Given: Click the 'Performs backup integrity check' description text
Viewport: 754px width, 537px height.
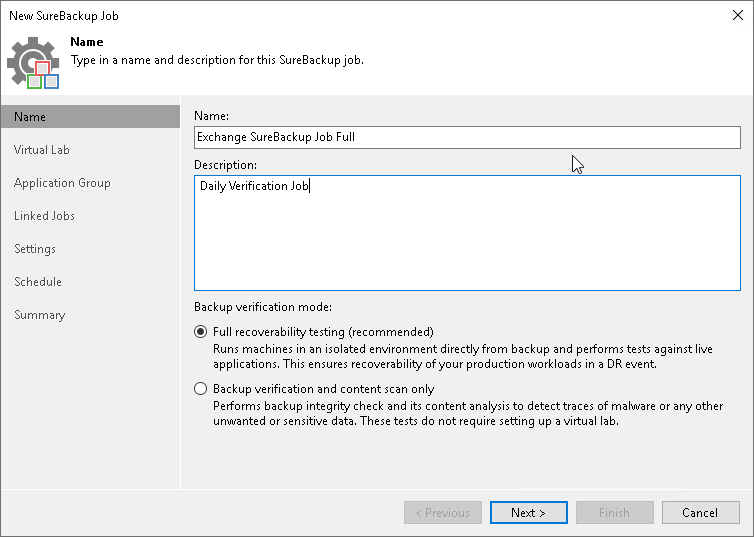Looking at the screenshot, I should tap(468, 413).
